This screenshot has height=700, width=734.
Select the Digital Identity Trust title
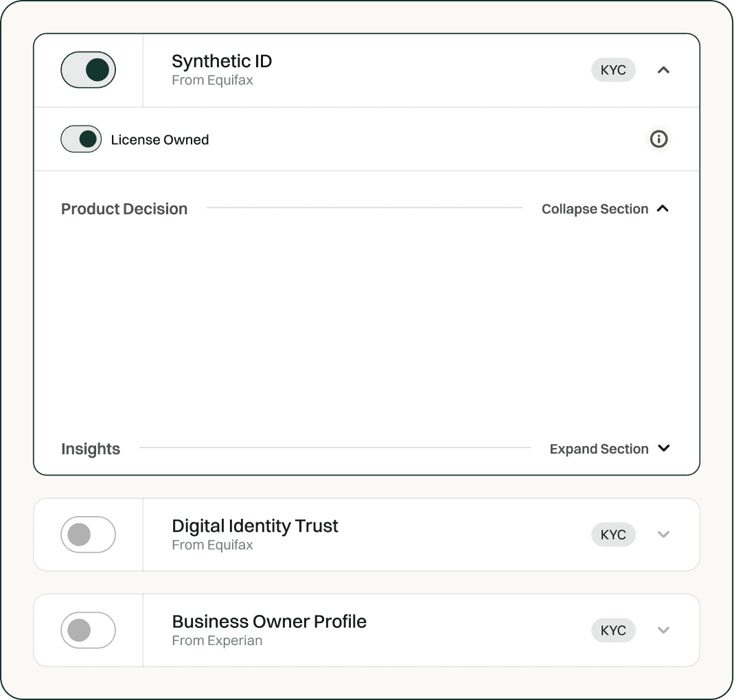tap(255, 526)
